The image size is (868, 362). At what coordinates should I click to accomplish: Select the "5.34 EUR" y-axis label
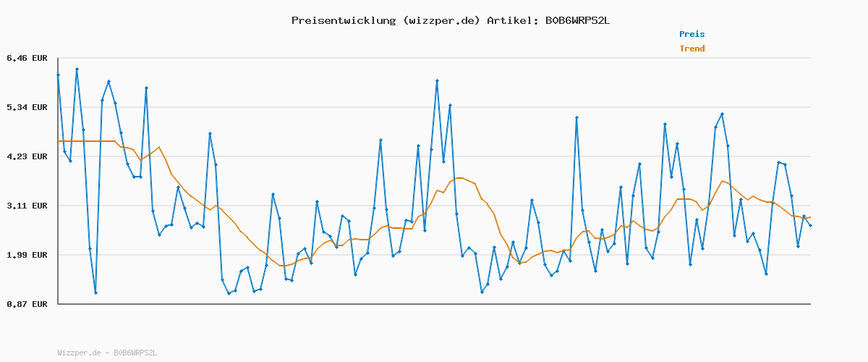(27, 107)
